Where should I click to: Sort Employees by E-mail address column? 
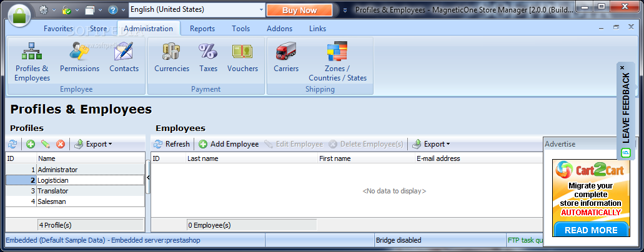point(479,158)
